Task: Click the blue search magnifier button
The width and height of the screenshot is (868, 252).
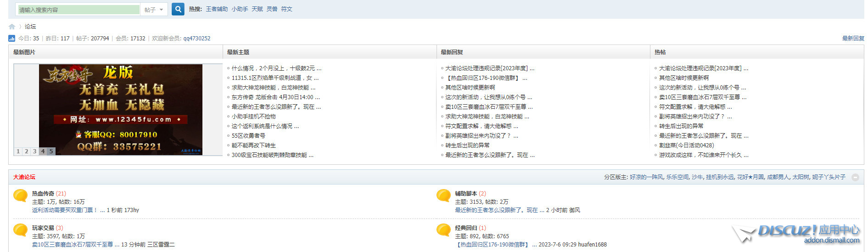Action: point(178,9)
